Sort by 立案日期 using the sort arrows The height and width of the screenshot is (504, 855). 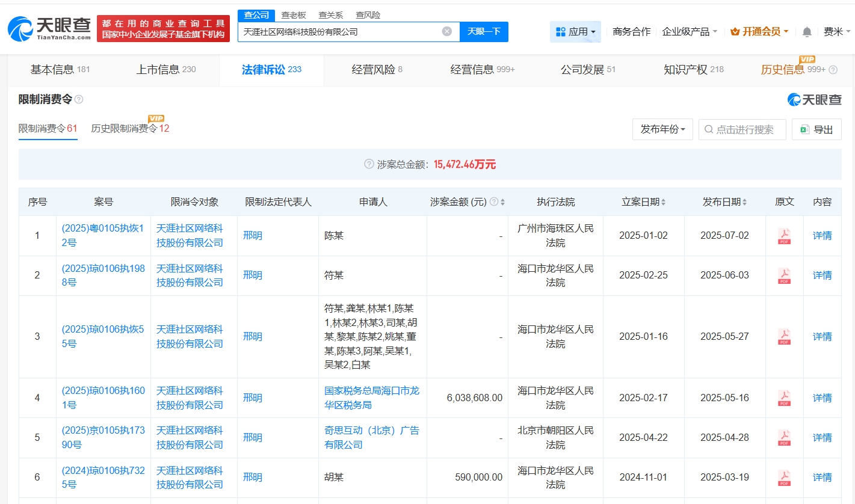[663, 202]
